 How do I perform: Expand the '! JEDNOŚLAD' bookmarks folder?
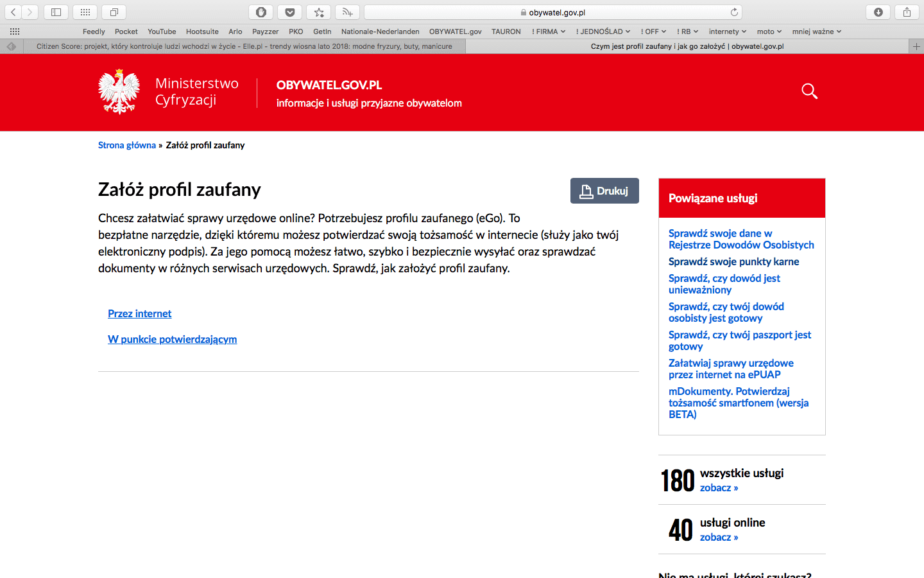point(603,31)
